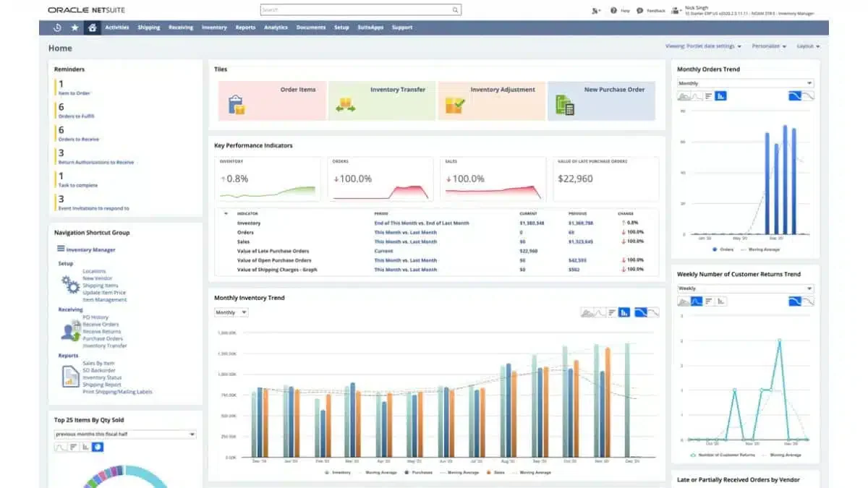Open the SuiteApps menu
Viewport: 868px width, 488px height.
[370, 27]
